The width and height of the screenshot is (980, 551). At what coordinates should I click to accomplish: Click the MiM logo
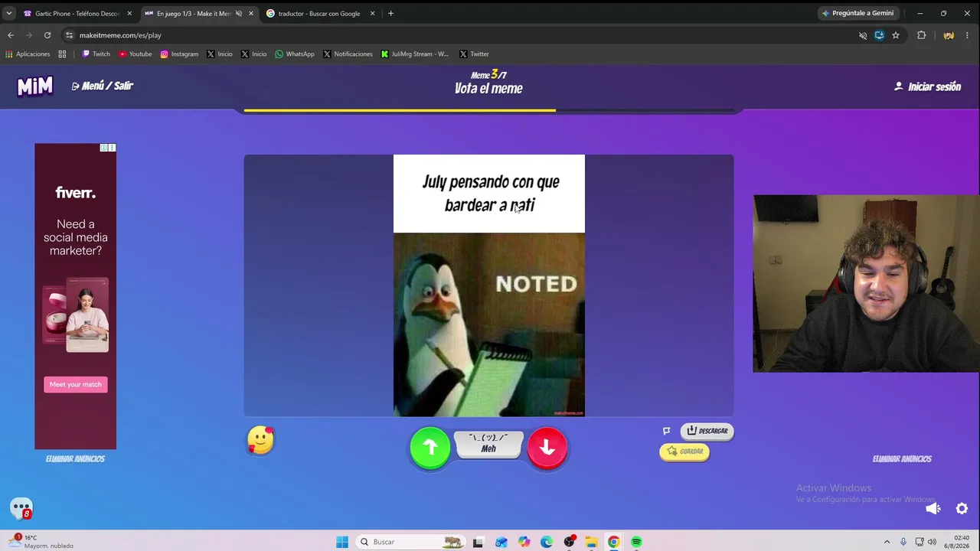click(35, 86)
